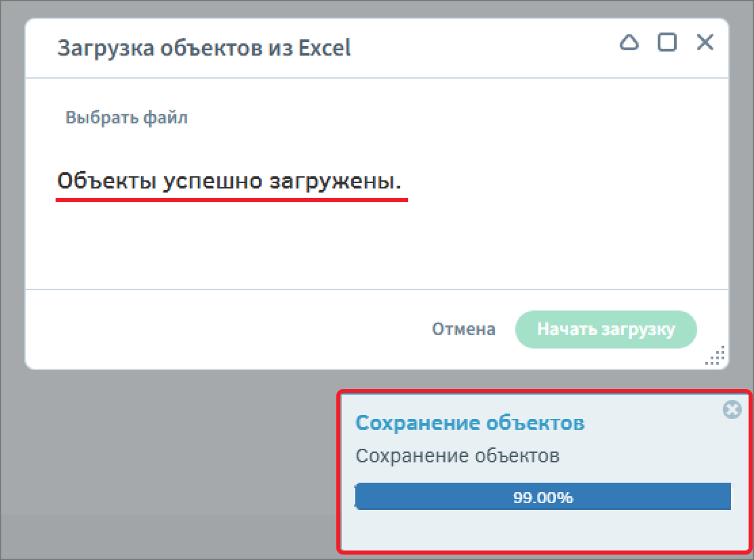The image size is (754, 560).
Task: Click the resize grip in the dialog corner
Action: [x=716, y=356]
